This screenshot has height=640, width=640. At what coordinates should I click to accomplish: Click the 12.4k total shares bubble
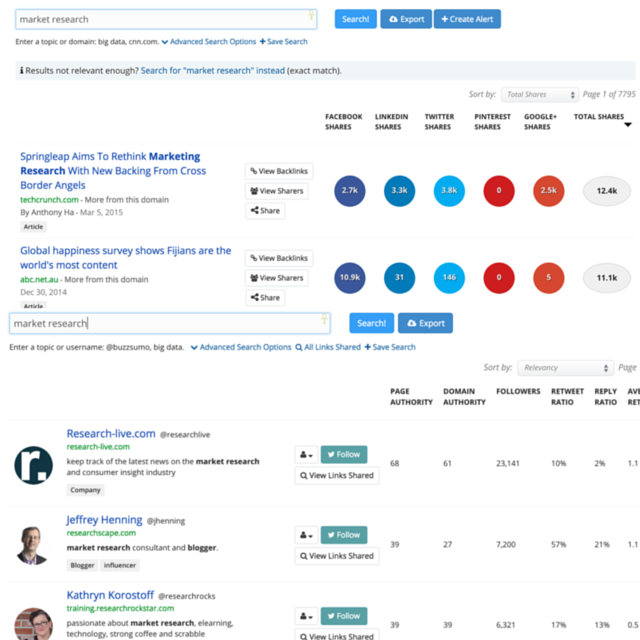(x=607, y=191)
